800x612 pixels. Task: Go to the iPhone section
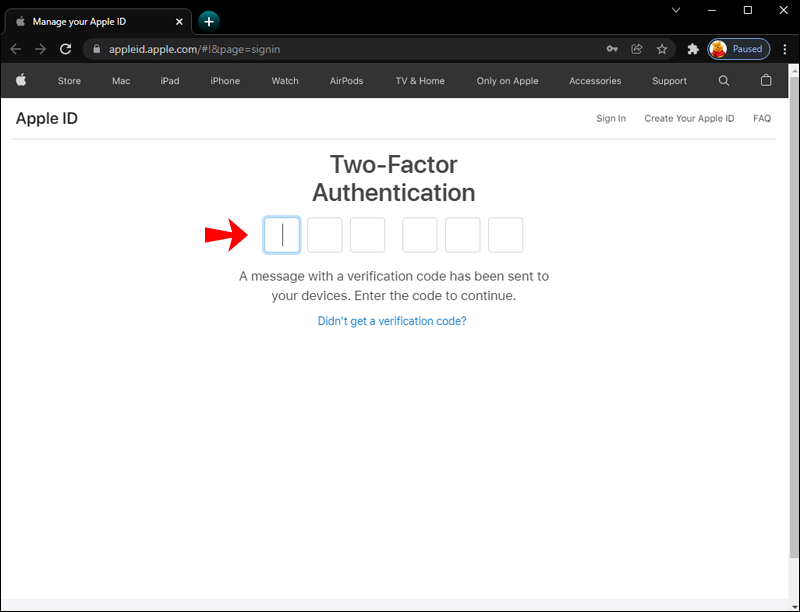[x=225, y=81]
